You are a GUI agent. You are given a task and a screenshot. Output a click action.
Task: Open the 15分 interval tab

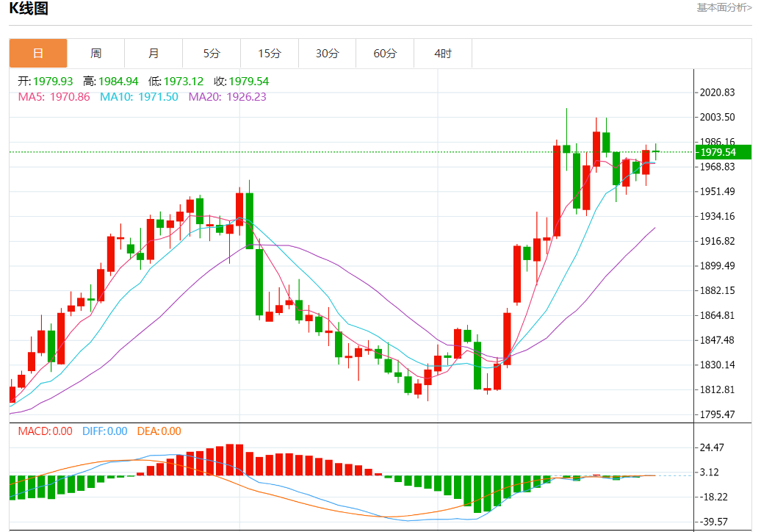[x=270, y=54]
